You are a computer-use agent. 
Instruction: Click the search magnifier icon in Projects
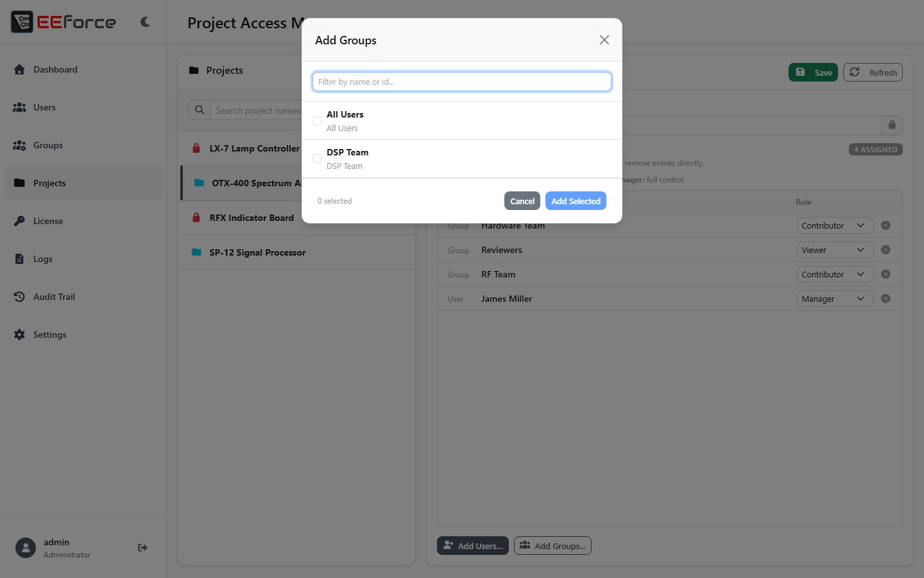pyautogui.click(x=200, y=110)
